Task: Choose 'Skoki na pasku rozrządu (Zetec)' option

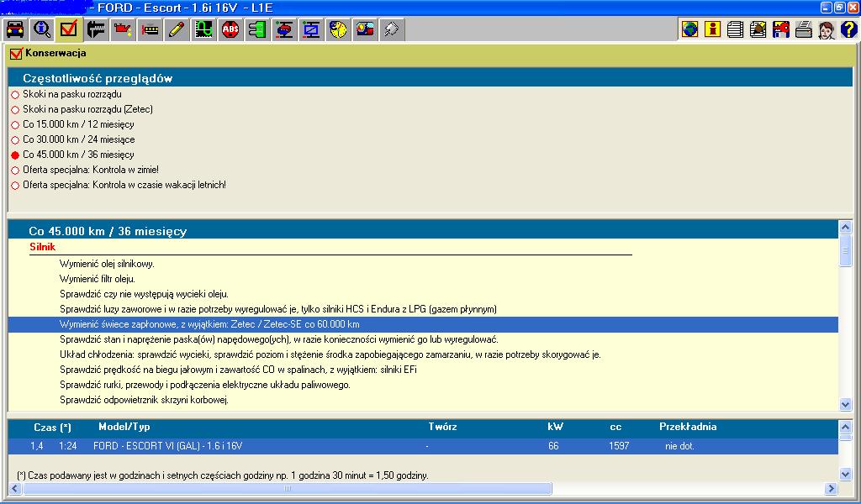Action: point(15,110)
